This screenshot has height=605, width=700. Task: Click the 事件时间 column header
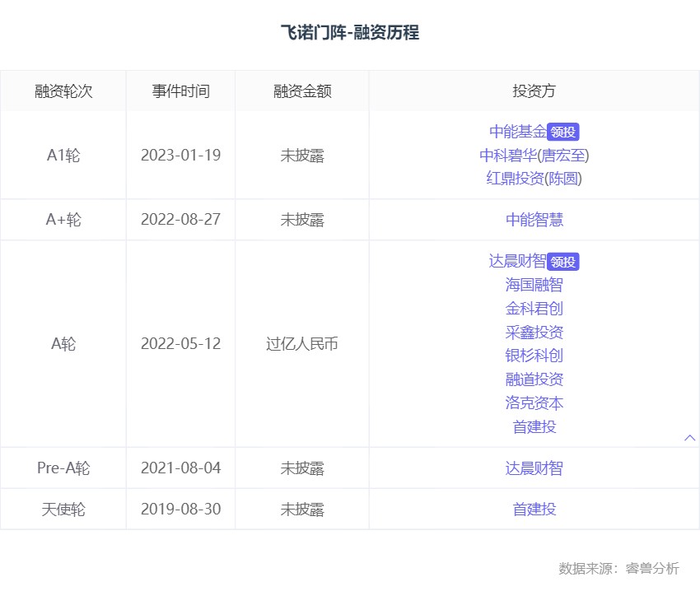click(x=180, y=91)
